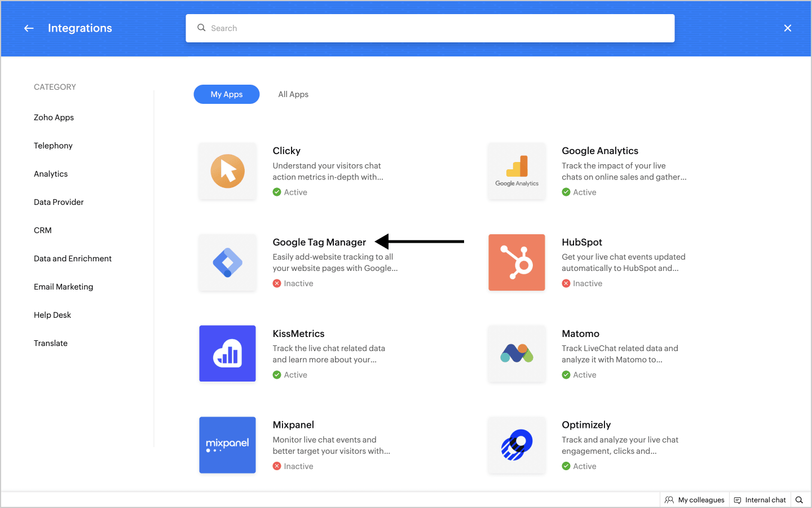The height and width of the screenshot is (508, 812).
Task: Choose the Data Provider category
Action: [x=59, y=202]
